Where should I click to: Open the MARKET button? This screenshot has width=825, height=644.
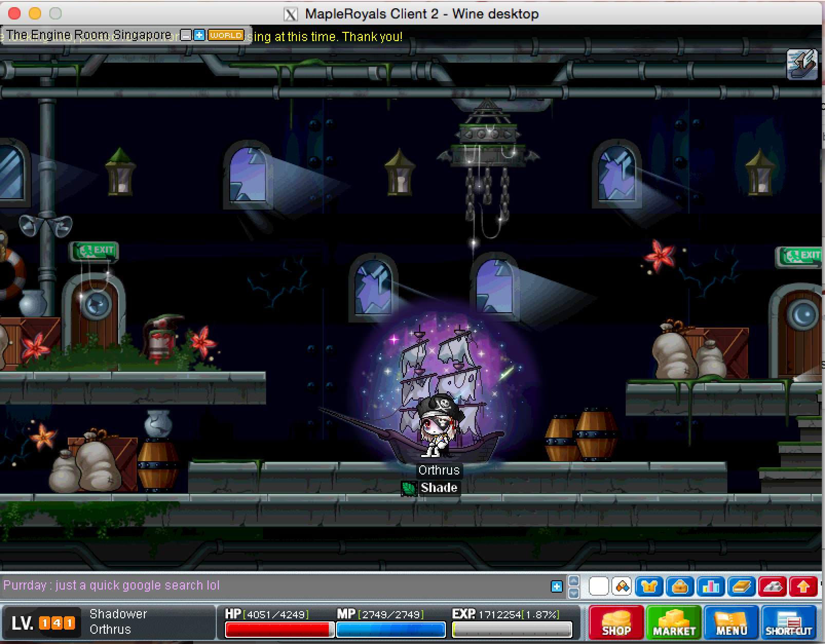point(674,622)
